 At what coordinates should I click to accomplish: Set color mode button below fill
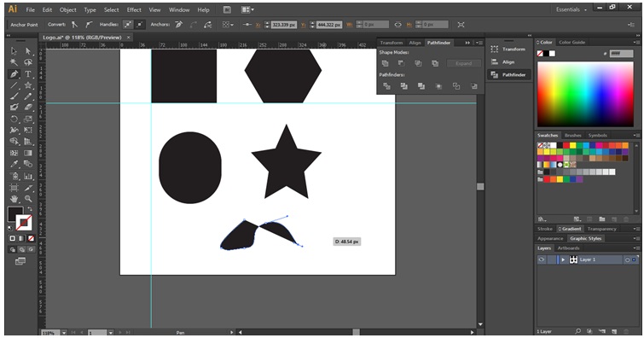tap(12, 238)
